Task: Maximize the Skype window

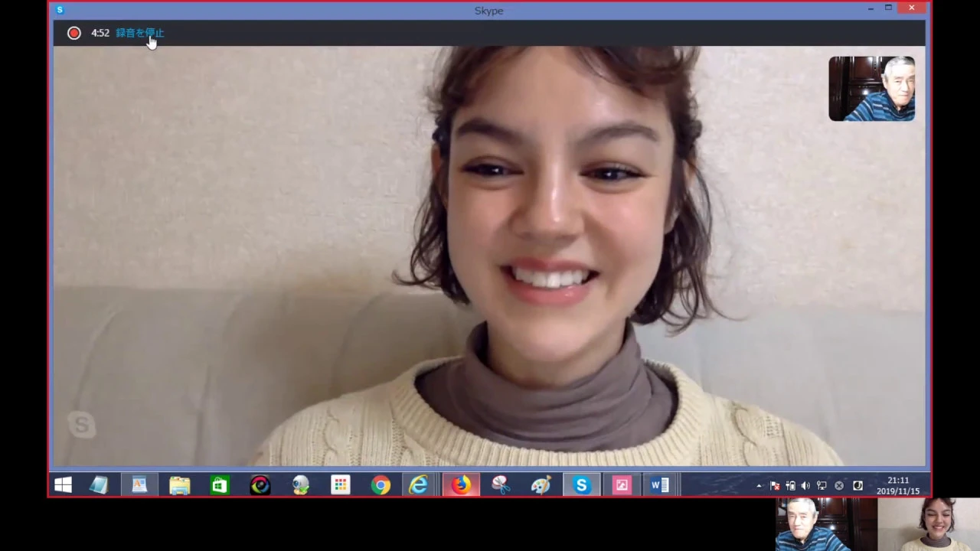Action: click(x=888, y=8)
